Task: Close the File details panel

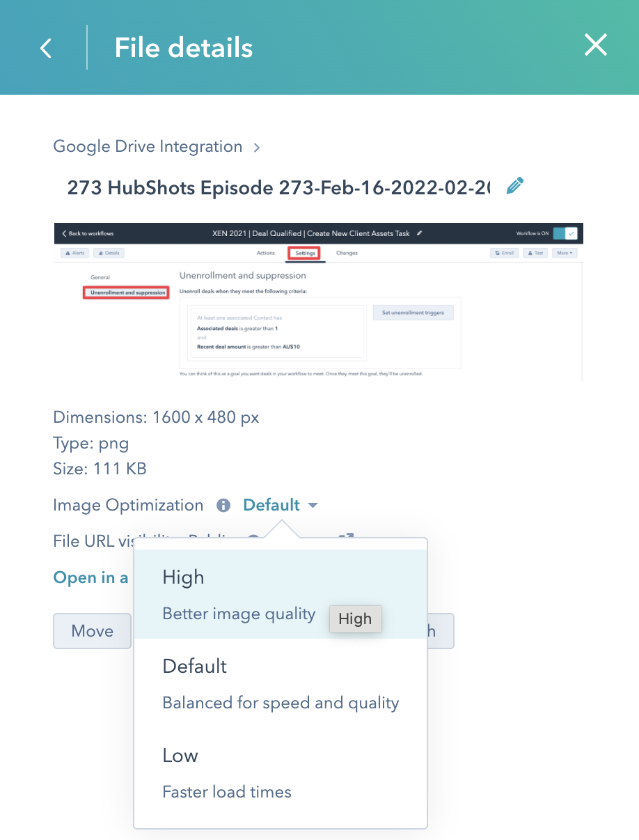Action: click(596, 46)
